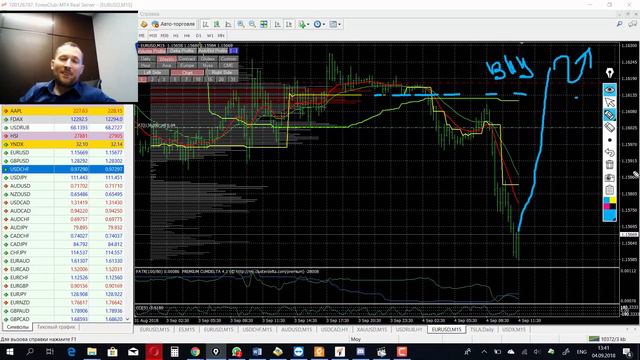This screenshot has width=640, height=360.
Task: Select the arrow cursor tool in drawing toolbar
Action: (609, 102)
